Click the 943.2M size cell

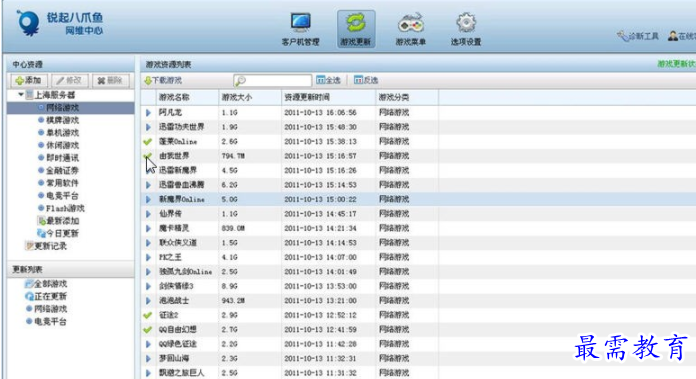point(233,300)
